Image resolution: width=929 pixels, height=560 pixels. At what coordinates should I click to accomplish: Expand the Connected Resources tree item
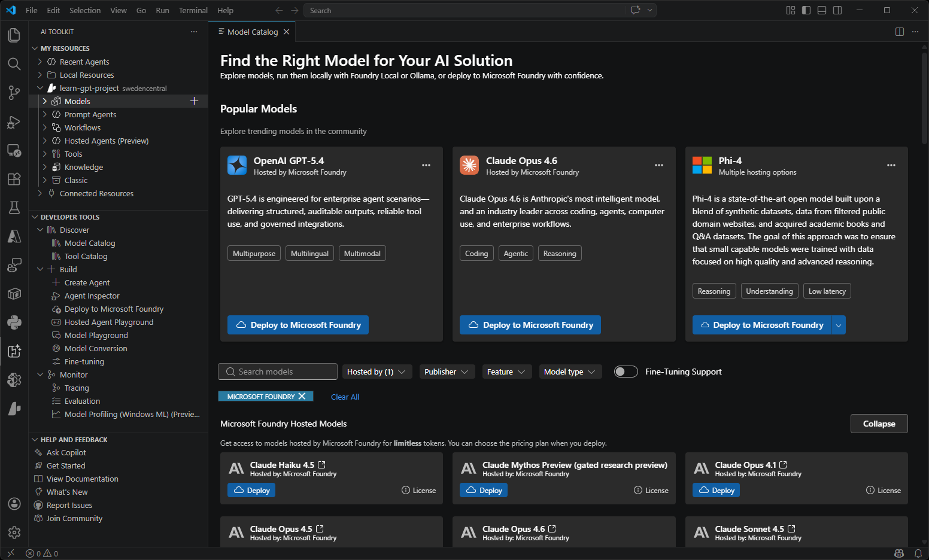pyautogui.click(x=40, y=193)
